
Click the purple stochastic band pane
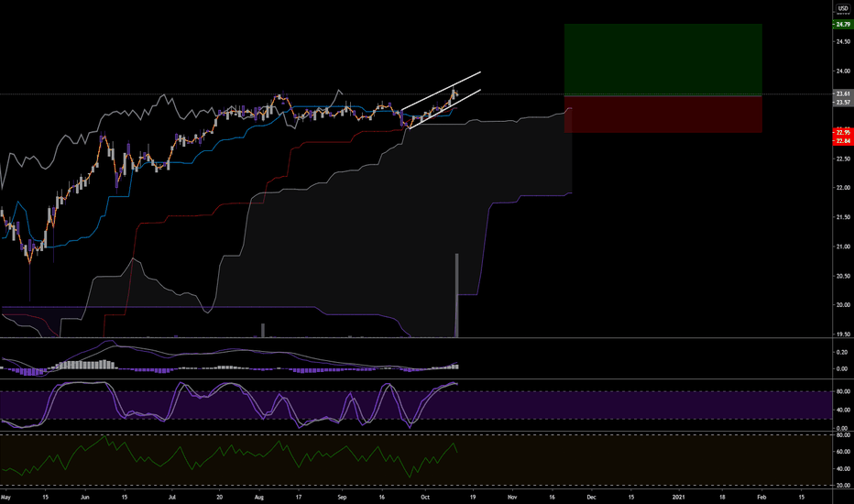[x=416, y=405]
